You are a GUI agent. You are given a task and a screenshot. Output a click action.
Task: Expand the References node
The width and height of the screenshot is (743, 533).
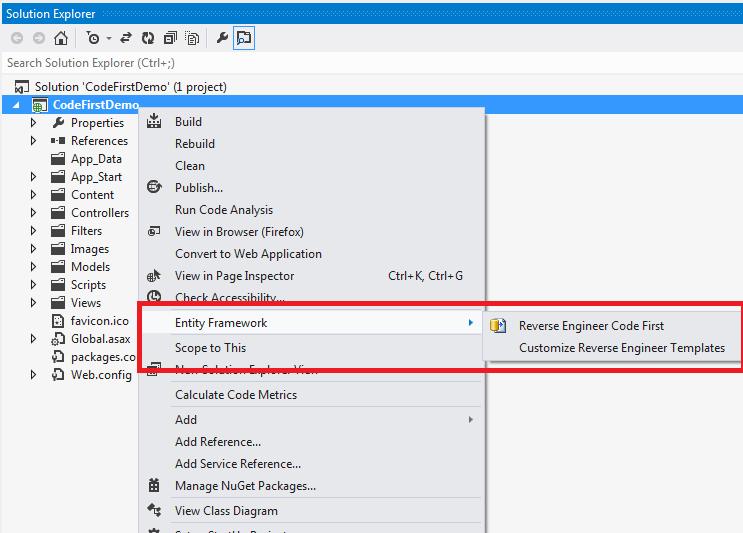(x=33, y=141)
